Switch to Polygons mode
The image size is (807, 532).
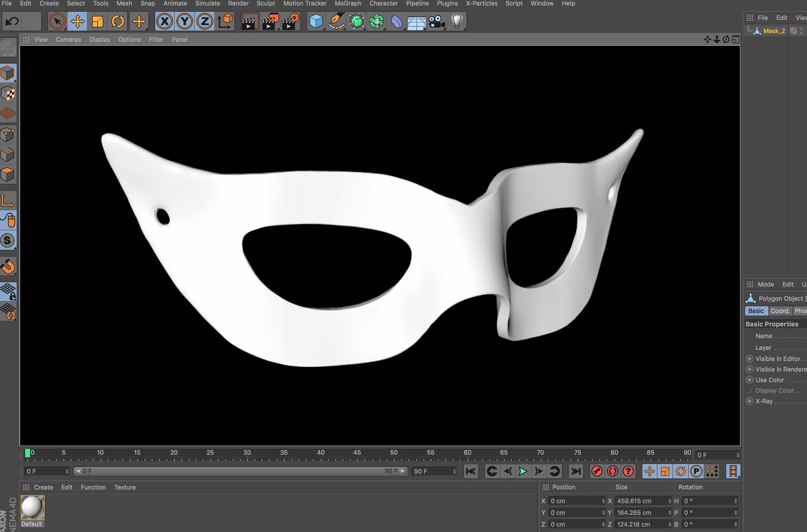[8, 175]
